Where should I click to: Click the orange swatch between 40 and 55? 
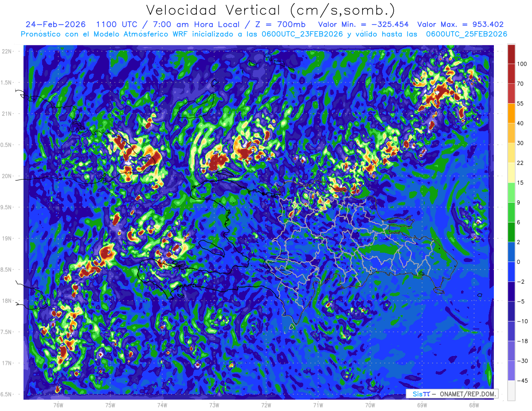click(x=511, y=114)
